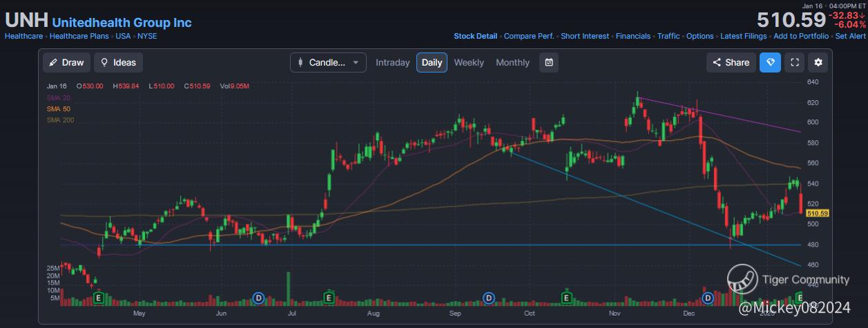Click the earnings E marker before May
Viewport: 868px width, 328px height.
point(99,298)
